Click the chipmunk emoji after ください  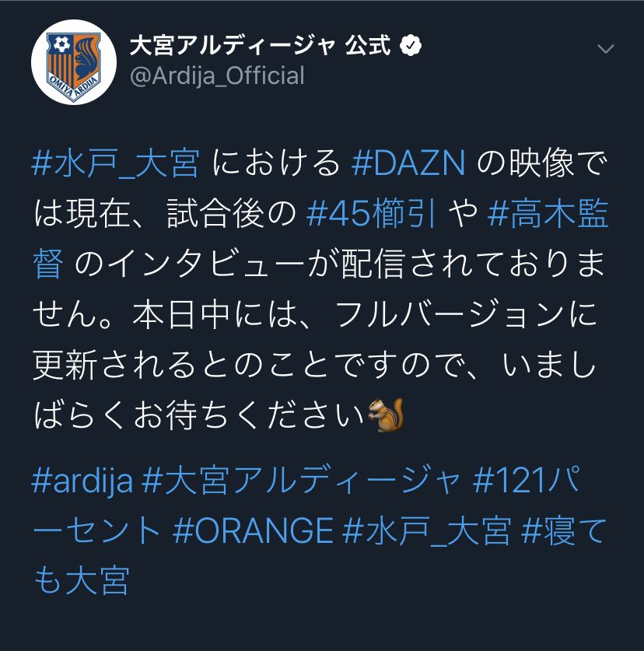(386, 415)
